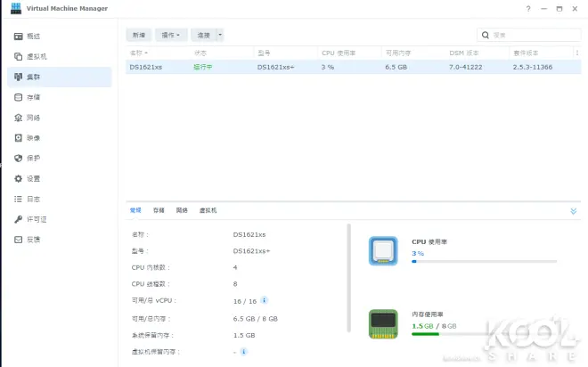Open the 操作 action dropdown menu
The width and height of the screenshot is (588, 367).
[171, 35]
